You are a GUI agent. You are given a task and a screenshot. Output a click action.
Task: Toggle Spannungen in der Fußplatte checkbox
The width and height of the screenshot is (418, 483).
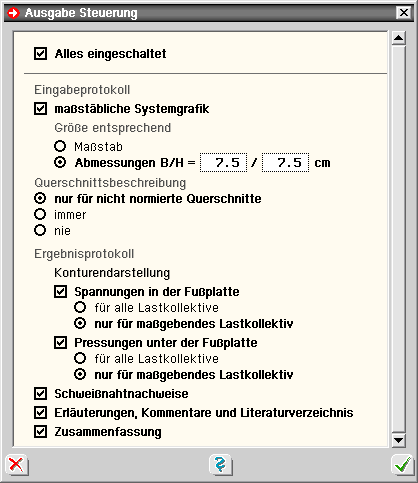coord(61,292)
